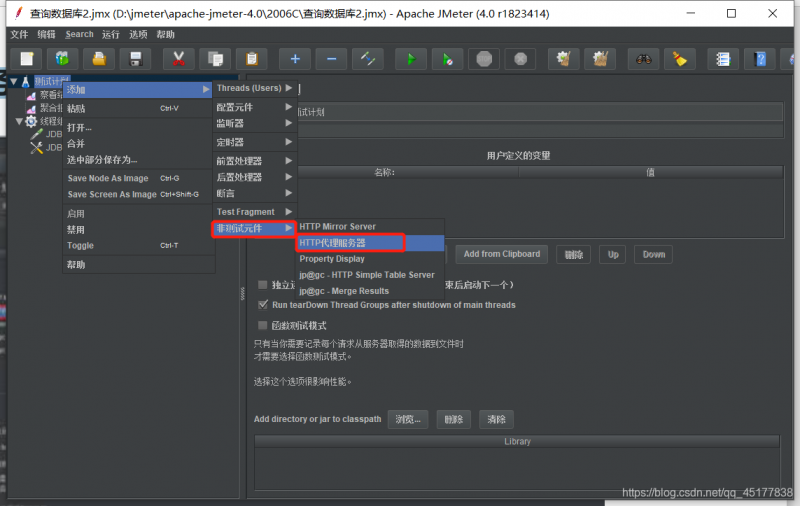Open Help with question mark icon
The width and height of the screenshot is (800, 506).
point(760,59)
